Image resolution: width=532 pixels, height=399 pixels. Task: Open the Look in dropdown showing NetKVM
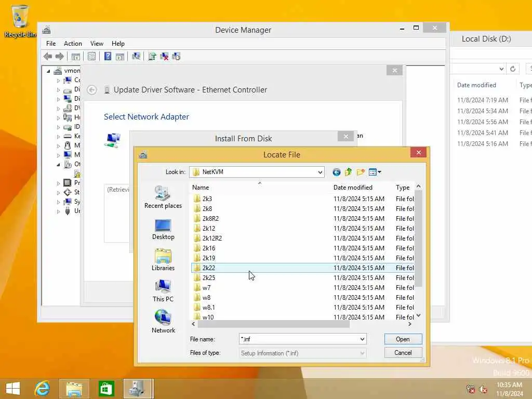tap(257, 172)
